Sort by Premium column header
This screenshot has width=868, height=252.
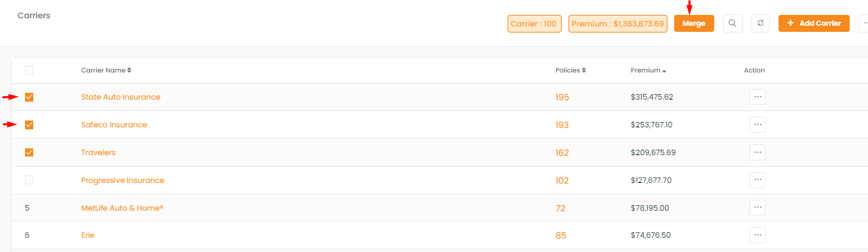coord(648,70)
